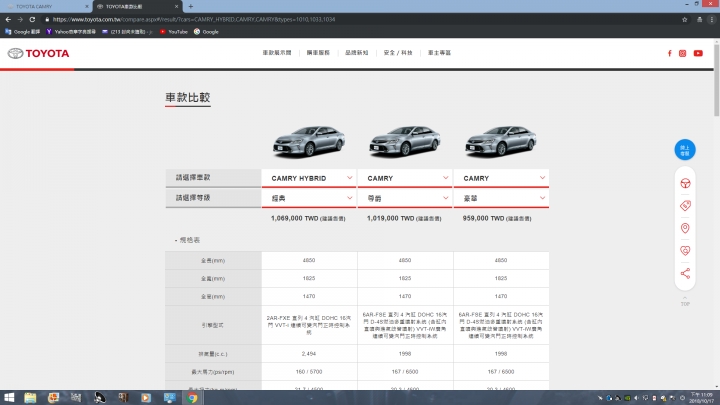The width and height of the screenshot is (720, 405).
Task: Open 品牌新知 navigation menu
Action: [x=356, y=53]
